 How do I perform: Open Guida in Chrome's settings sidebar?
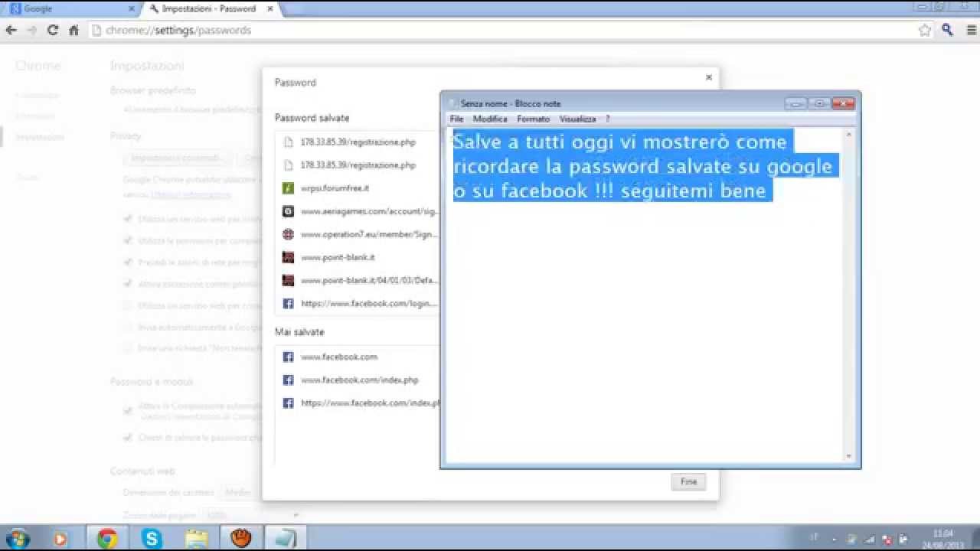[27, 178]
